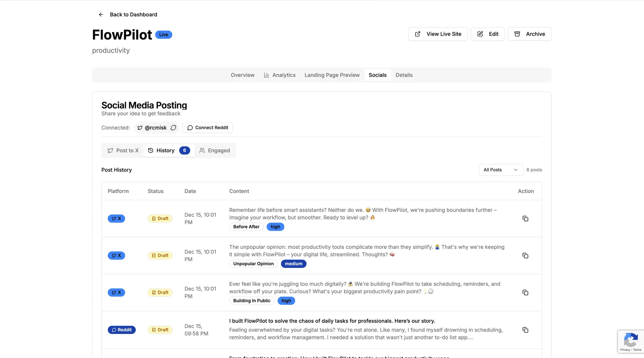Switch to the Details tab

[404, 75]
